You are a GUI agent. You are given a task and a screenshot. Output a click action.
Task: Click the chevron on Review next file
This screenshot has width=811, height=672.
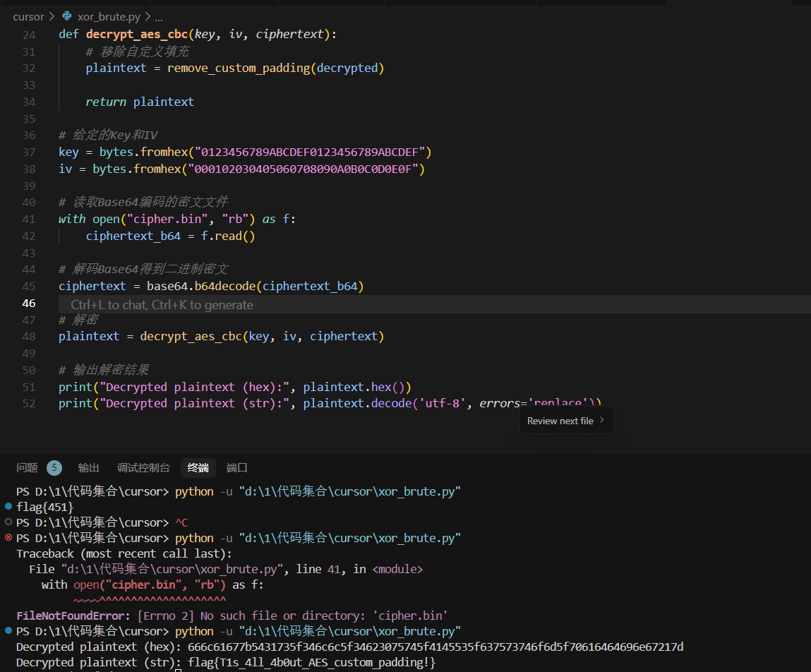click(601, 420)
